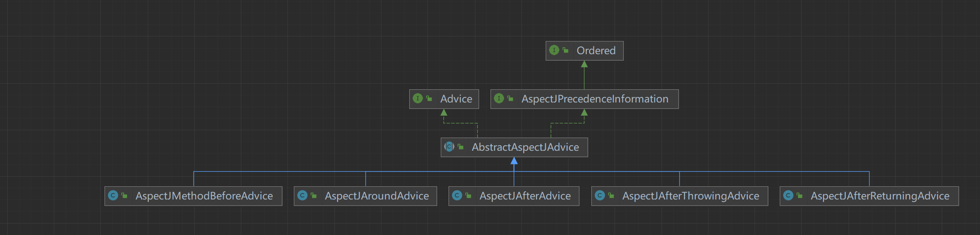The image size is (980, 235).
Task: Click the class icon on AspectJAfterAdvice
Action: pyautogui.click(x=457, y=195)
